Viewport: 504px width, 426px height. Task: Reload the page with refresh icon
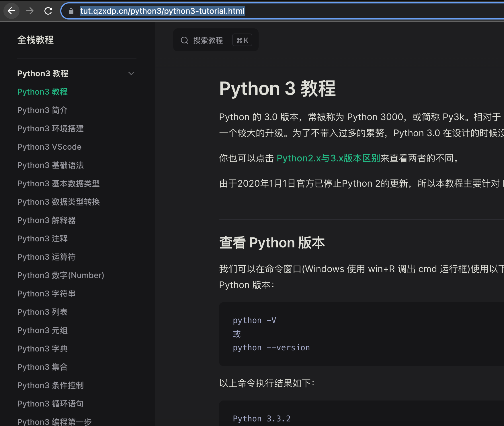[x=48, y=11]
